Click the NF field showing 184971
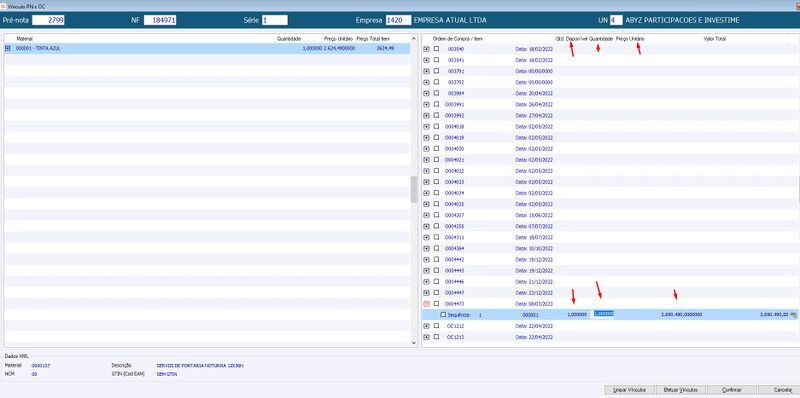800x398 pixels. pyautogui.click(x=160, y=20)
